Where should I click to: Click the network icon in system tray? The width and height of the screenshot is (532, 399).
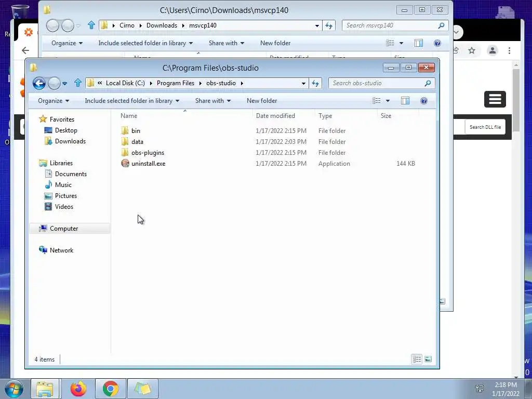pos(480,389)
